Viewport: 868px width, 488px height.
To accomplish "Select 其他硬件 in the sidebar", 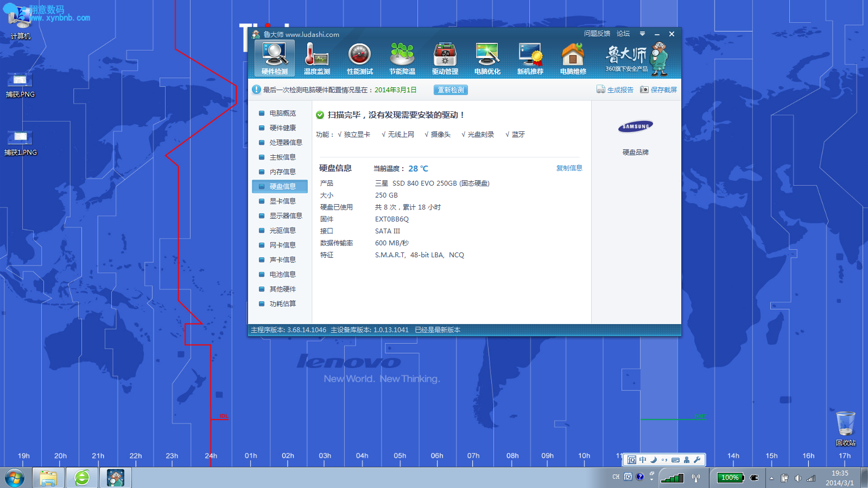I will tap(280, 289).
